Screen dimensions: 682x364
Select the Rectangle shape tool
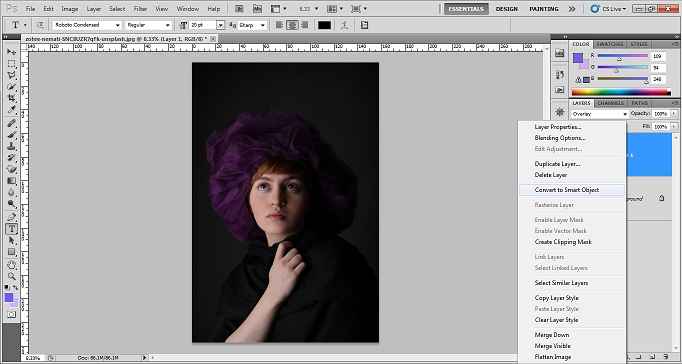(x=11, y=252)
